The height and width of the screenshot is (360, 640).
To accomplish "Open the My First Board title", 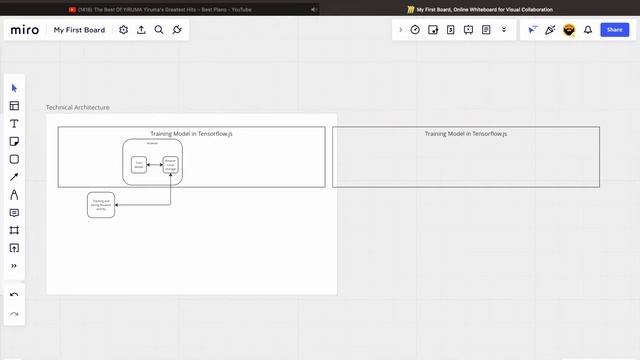I will [x=79, y=30].
